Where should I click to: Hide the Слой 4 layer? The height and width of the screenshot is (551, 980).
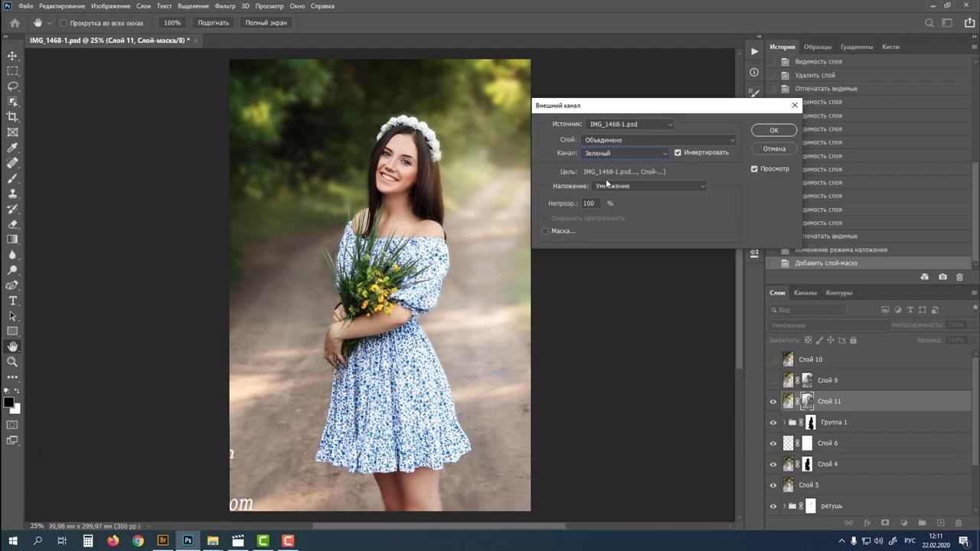click(x=773, y=464)
